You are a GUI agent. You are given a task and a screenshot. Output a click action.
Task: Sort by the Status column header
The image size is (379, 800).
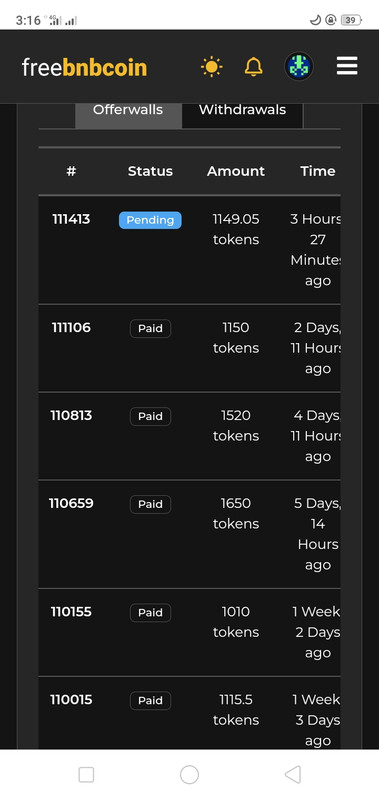(150, 171)
